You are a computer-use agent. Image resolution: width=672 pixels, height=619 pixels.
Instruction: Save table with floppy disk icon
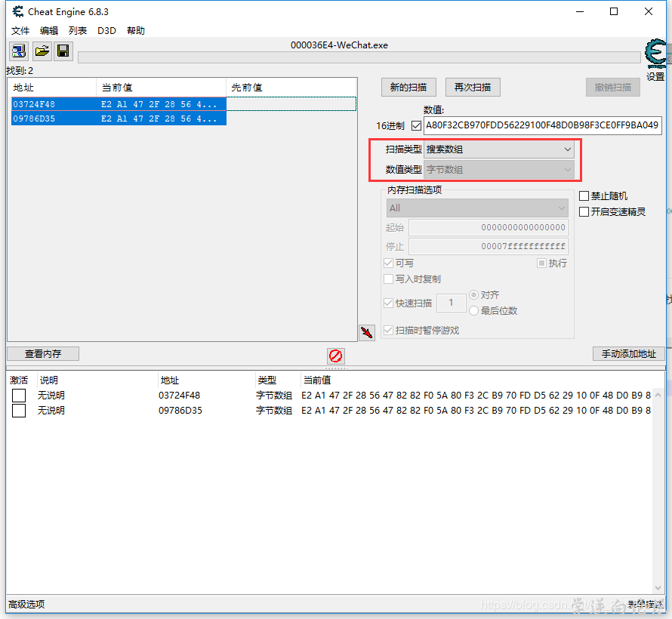click(x=63, y=51)
